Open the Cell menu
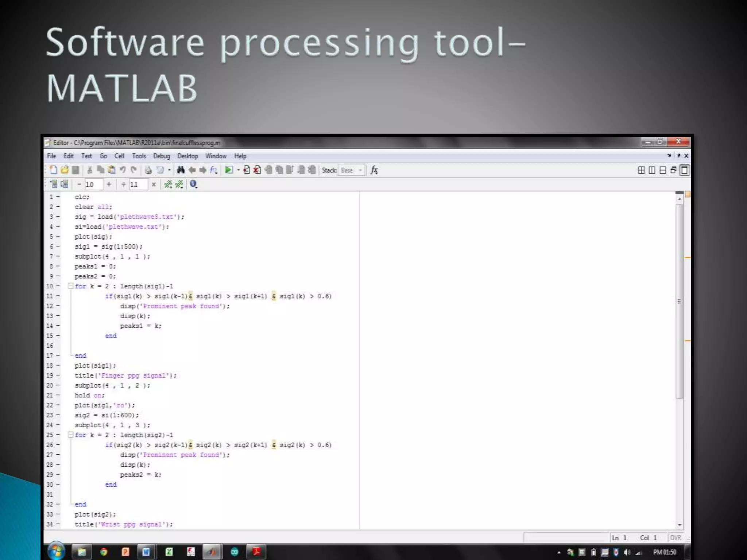 pyautogui.click(x=119, y=156)
